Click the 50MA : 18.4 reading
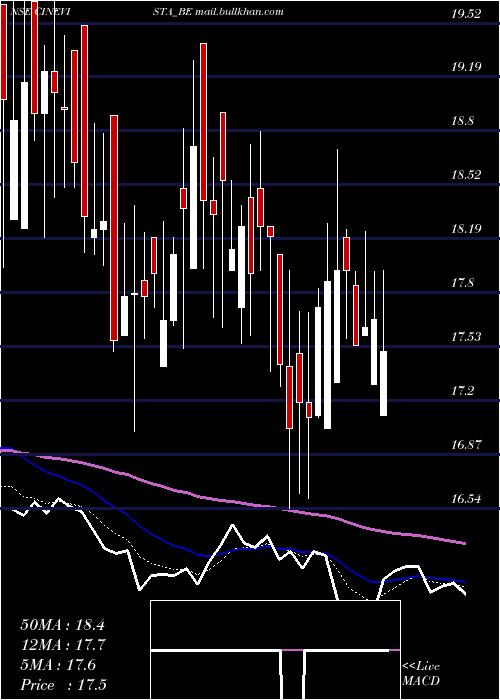500x700 pixels. tap(62, 625)
